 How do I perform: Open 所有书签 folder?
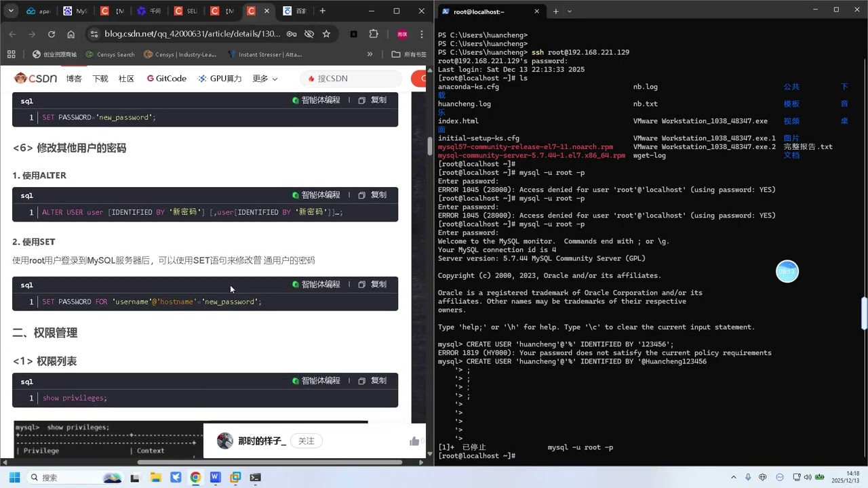(409, 54)
